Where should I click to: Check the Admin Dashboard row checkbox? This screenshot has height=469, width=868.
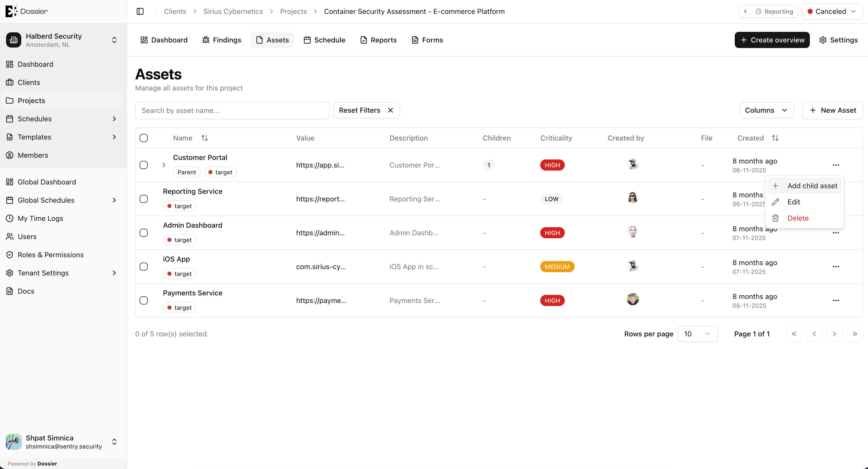tap(144, 233)
